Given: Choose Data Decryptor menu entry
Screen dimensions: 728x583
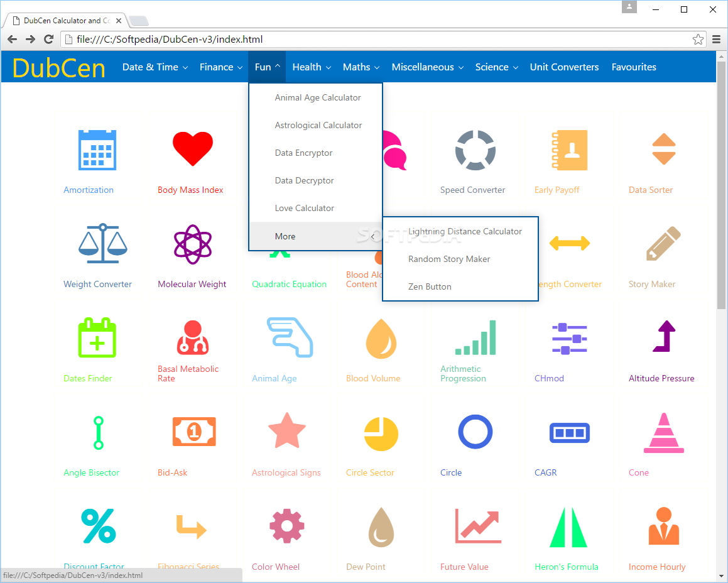Looking at the screenshot, I should [316, 181].
